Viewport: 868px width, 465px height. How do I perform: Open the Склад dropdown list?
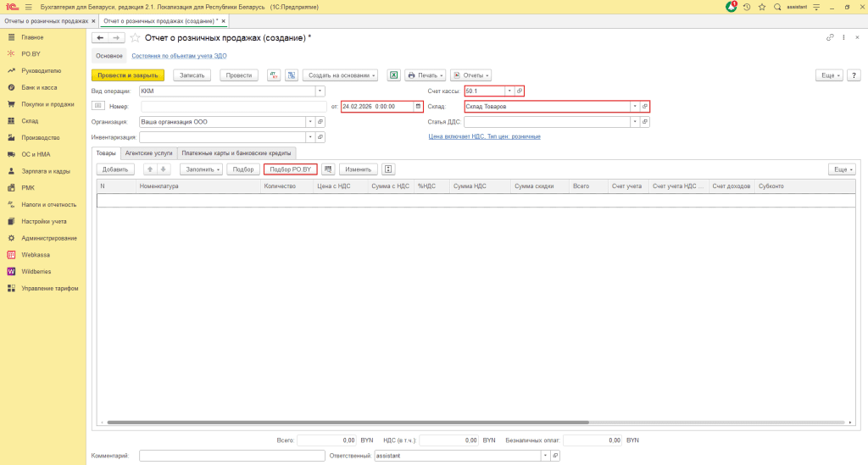[635, 106]
